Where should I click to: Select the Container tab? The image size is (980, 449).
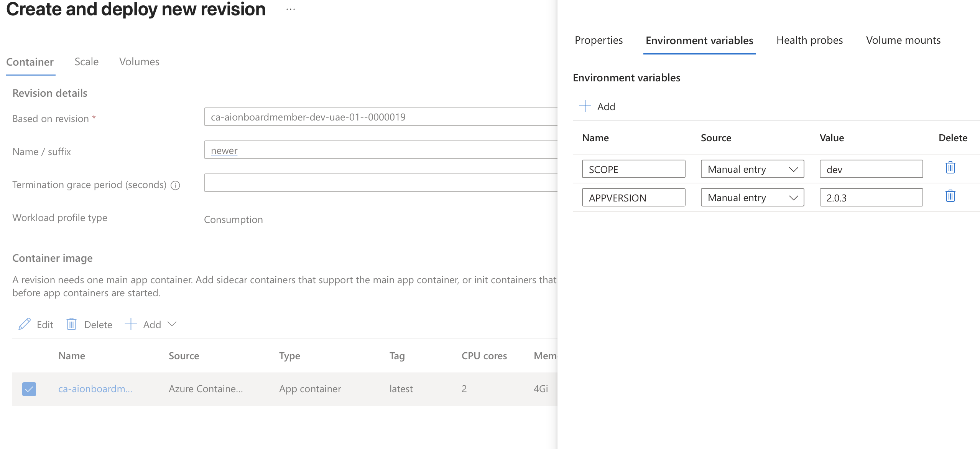point(30,62)
